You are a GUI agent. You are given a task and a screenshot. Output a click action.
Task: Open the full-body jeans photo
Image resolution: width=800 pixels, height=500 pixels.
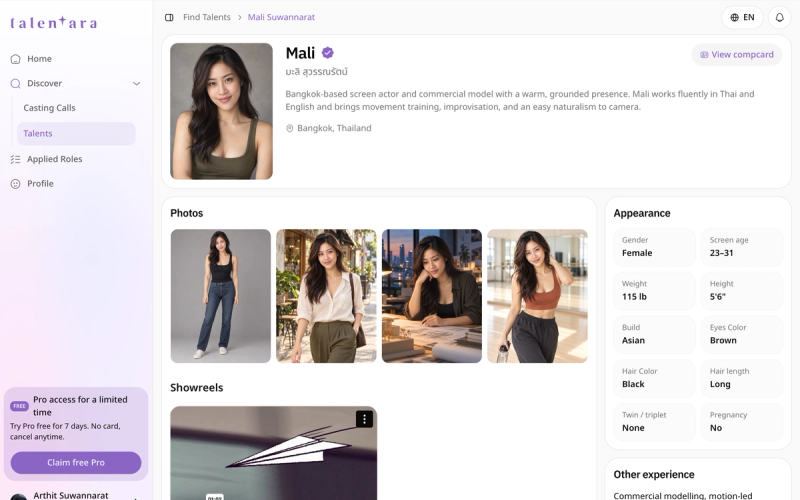[221, 296]
